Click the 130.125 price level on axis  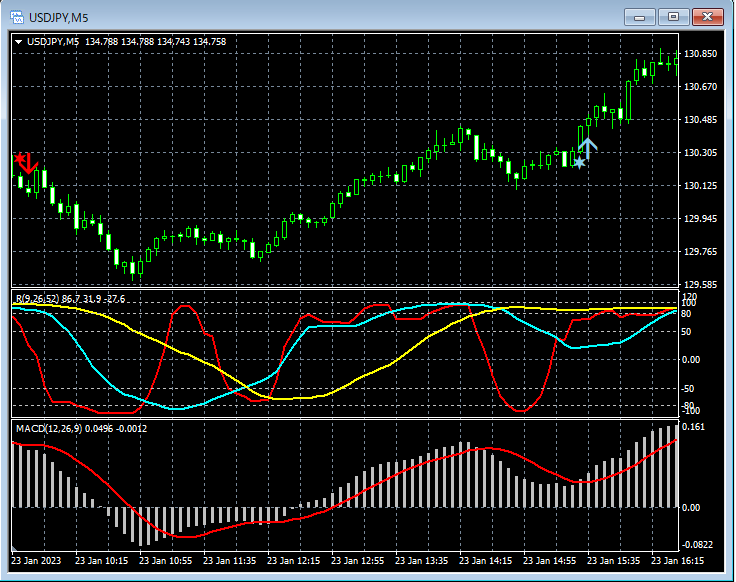[x=700, y=186]
